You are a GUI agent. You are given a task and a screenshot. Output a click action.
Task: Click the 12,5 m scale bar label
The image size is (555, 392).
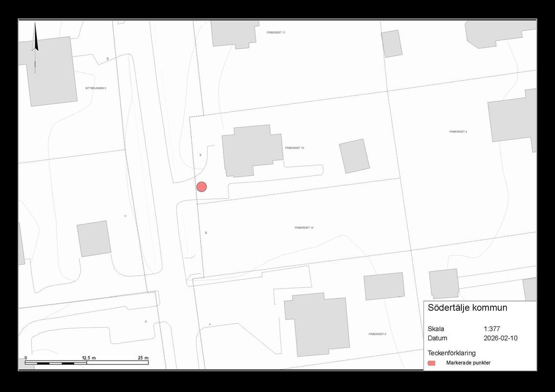pyautogui.click(x=88, y=358)
